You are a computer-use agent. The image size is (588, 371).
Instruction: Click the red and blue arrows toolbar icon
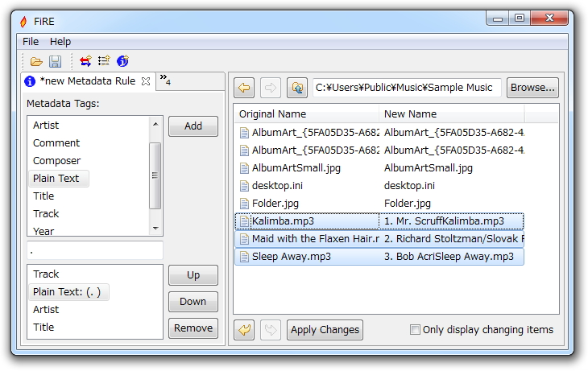85,60
